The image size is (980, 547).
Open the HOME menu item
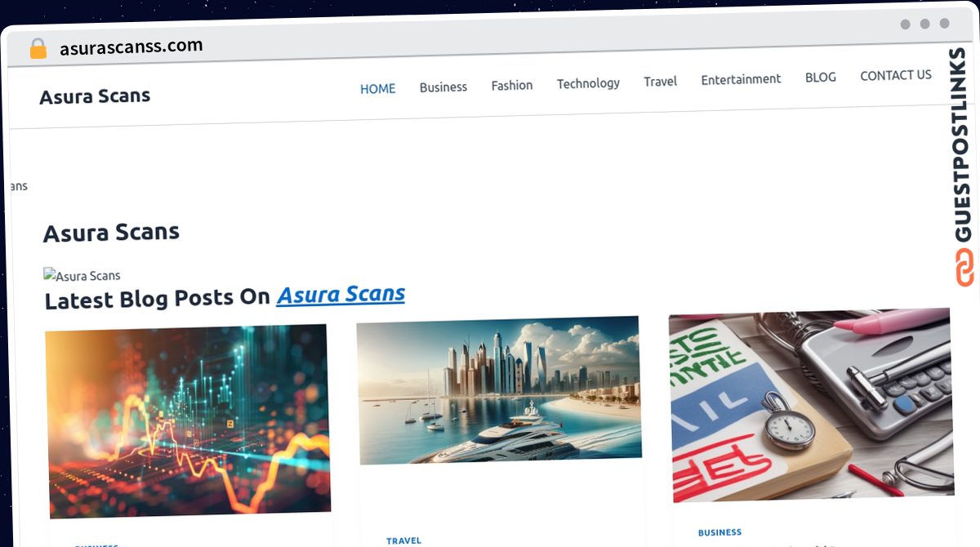tap(377, 88)
